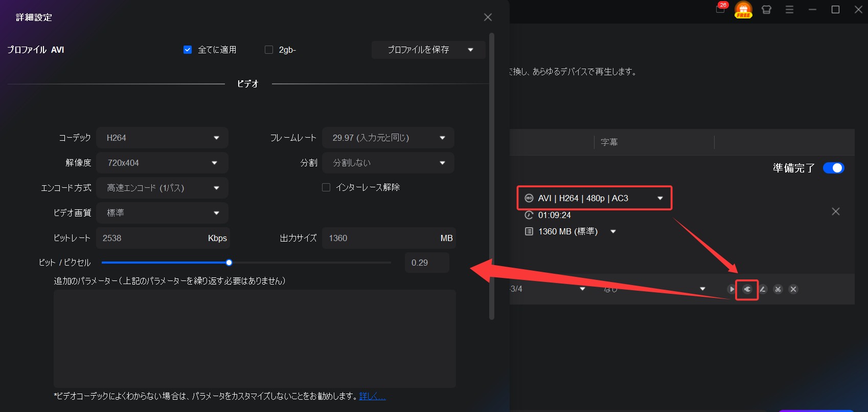The image size is (868, 412).
Task: Check the 2gb- checkbox
Action: click(269, 50)
